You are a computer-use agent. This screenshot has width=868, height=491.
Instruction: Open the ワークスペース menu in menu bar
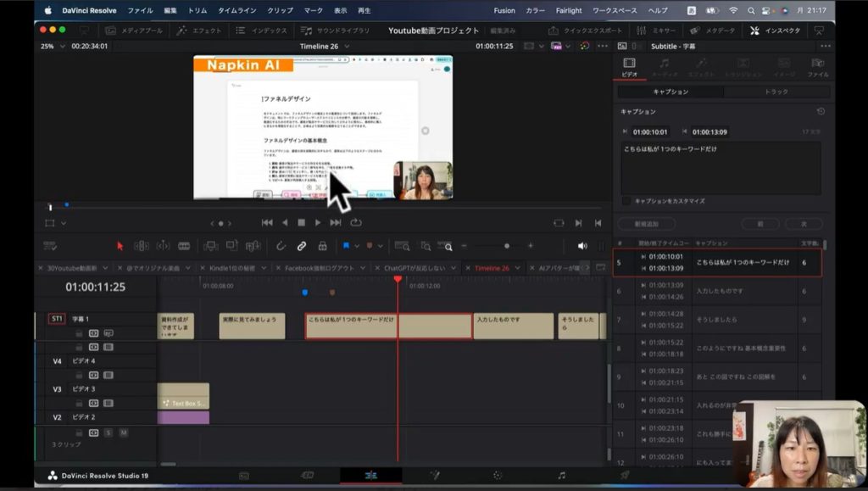[615, 10]
